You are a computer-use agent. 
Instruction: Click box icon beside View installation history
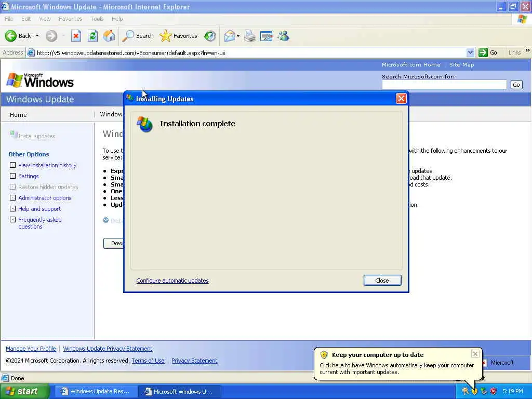[x=12, y=165]
